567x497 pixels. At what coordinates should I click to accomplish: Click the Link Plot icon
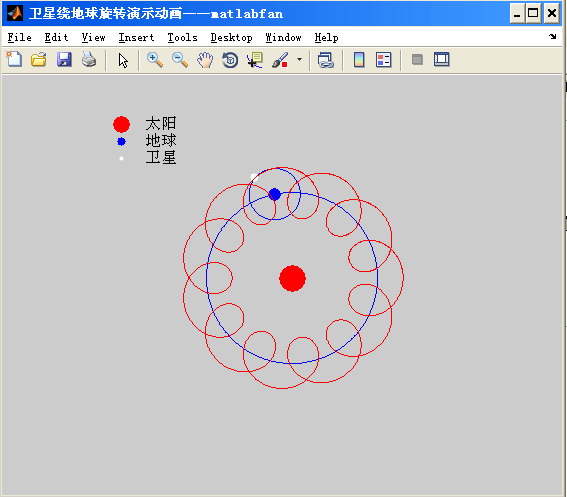tap(325, 60)
